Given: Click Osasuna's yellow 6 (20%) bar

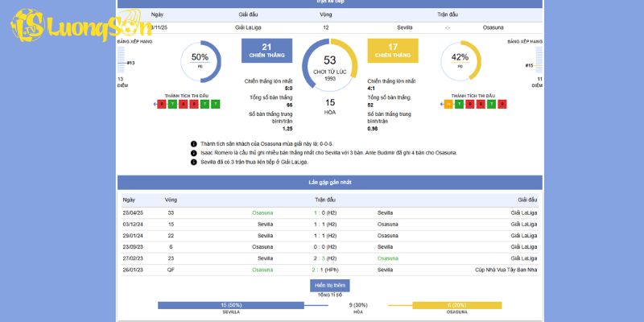Looking at the screenshot, I should click(x=456, y=305).
